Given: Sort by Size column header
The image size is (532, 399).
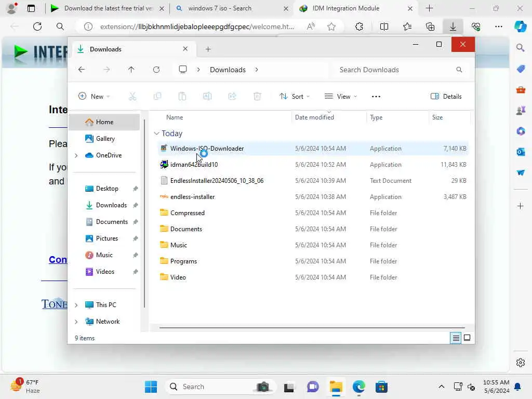Looking at the screenshot, I should [437, 117].
